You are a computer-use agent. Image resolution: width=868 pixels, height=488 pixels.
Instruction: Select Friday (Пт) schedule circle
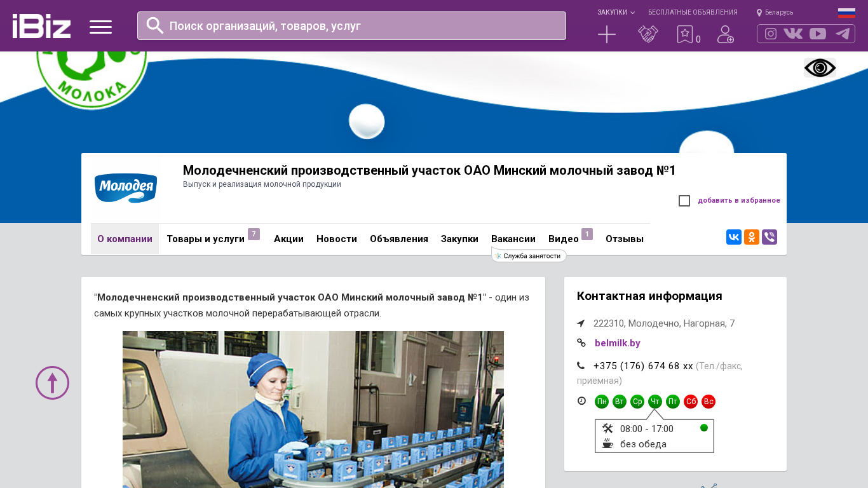673,402
